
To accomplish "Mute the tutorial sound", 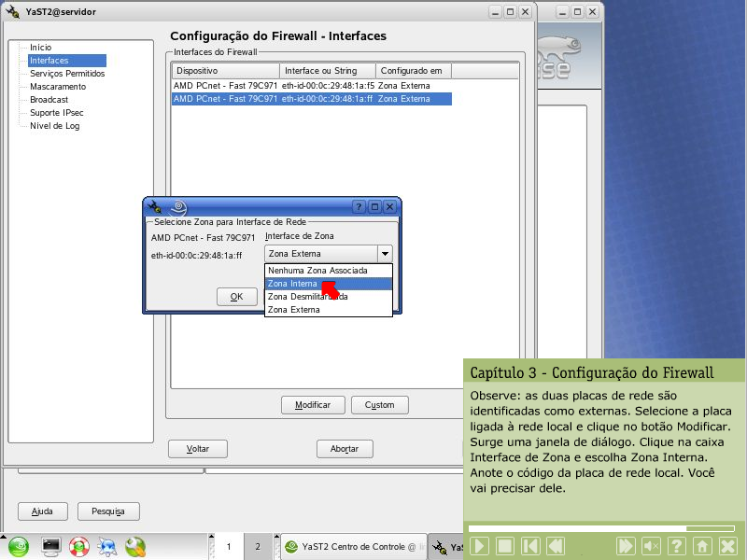I will click(652, 546).
